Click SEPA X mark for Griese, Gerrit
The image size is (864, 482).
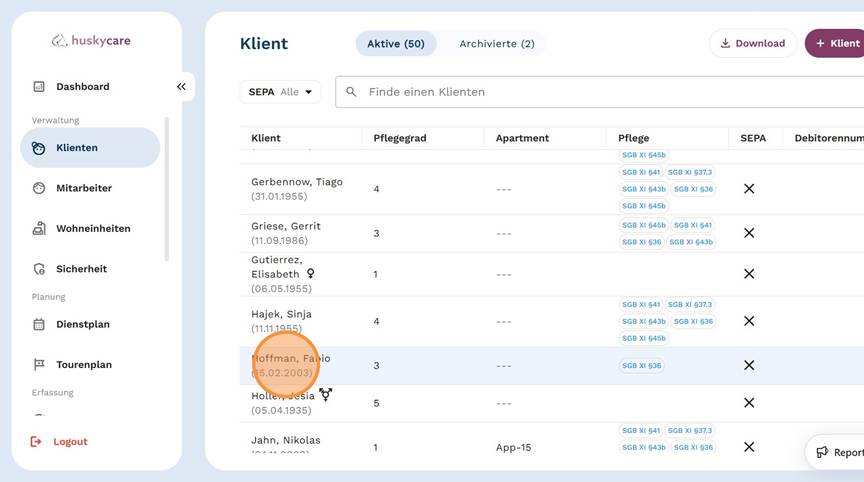pos(749,233)
